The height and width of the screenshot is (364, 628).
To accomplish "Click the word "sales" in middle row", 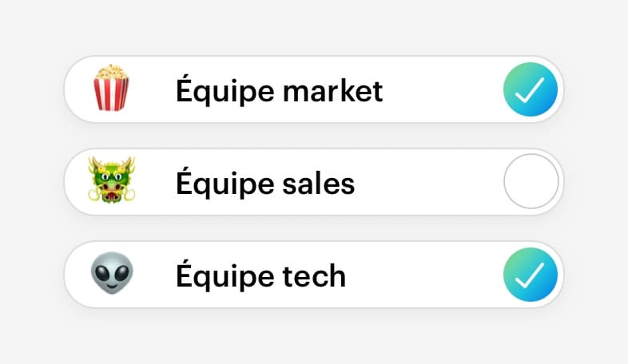I will click(319, 184).
